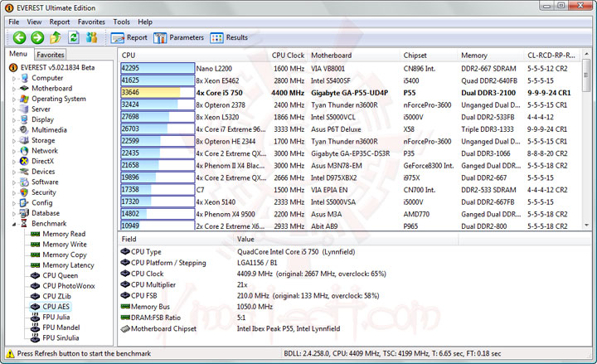
Task: Select the Devices icon in tree
Action: (x=25, y=172)
